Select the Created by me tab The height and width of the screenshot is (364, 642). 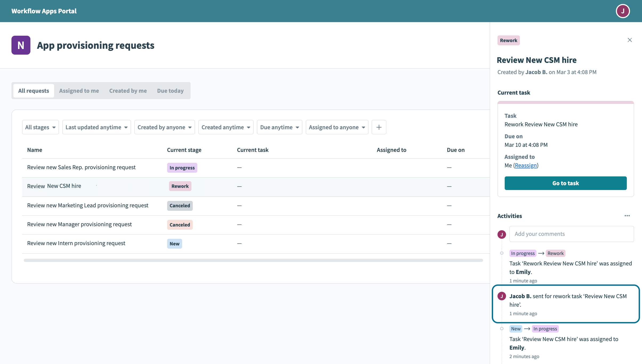[x=128, y=91]
